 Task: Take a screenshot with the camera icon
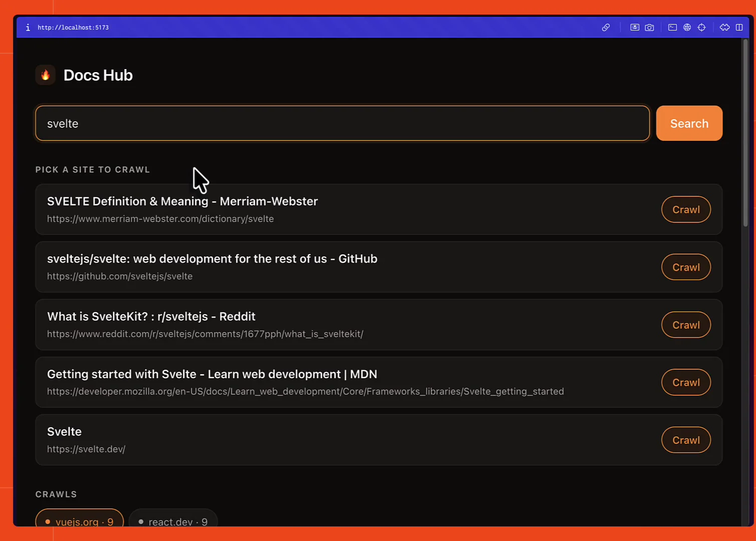coord(649,28)
